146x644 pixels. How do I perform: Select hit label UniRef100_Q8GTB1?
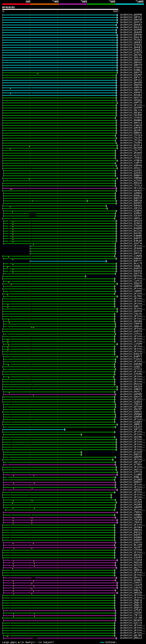coord(131,55)
